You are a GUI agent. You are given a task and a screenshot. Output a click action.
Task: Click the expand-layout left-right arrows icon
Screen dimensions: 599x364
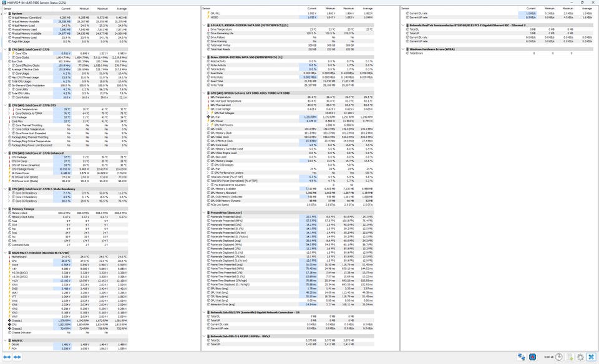(7, 357)
